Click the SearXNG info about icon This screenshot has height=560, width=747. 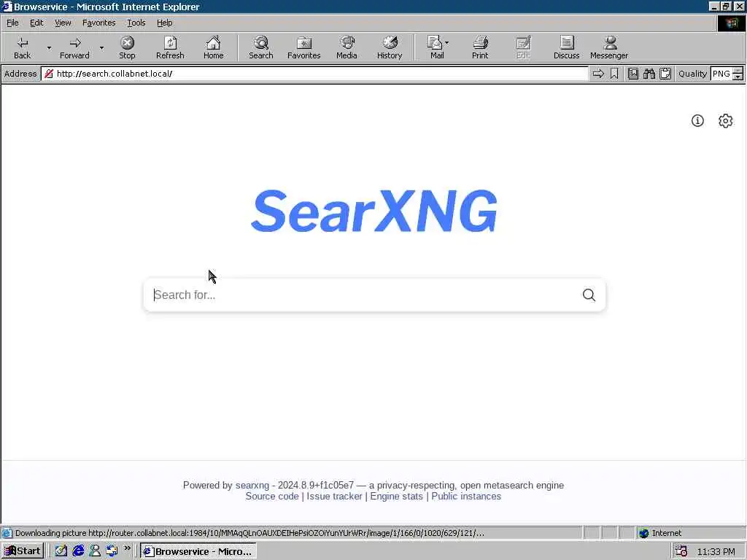click(697, 121)
